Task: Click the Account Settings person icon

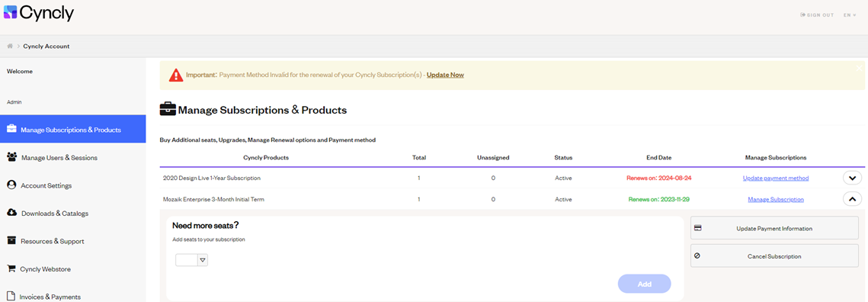Action: [x=11, y=185]
